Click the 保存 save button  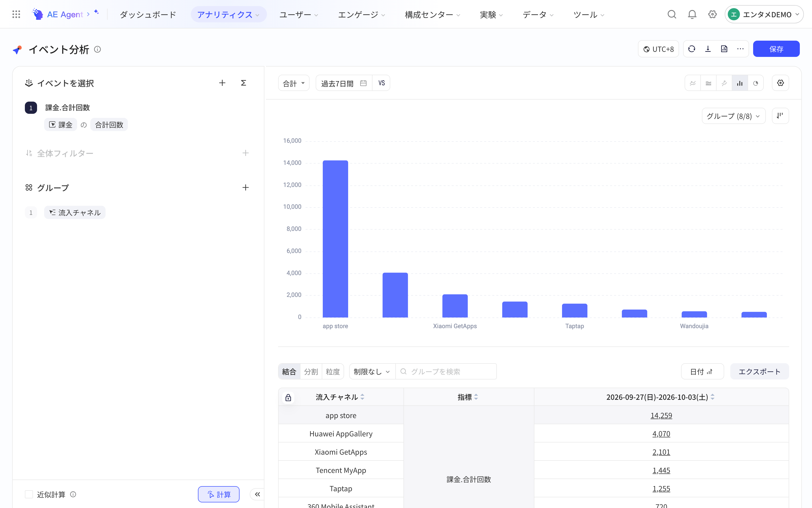pos(776,49)
